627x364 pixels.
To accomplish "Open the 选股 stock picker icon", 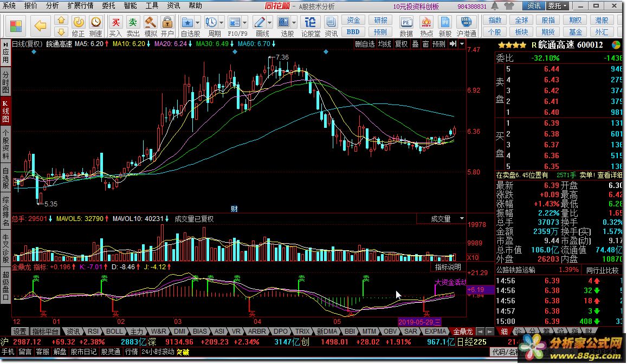I will pyautogui.click(x=283, y=22).
